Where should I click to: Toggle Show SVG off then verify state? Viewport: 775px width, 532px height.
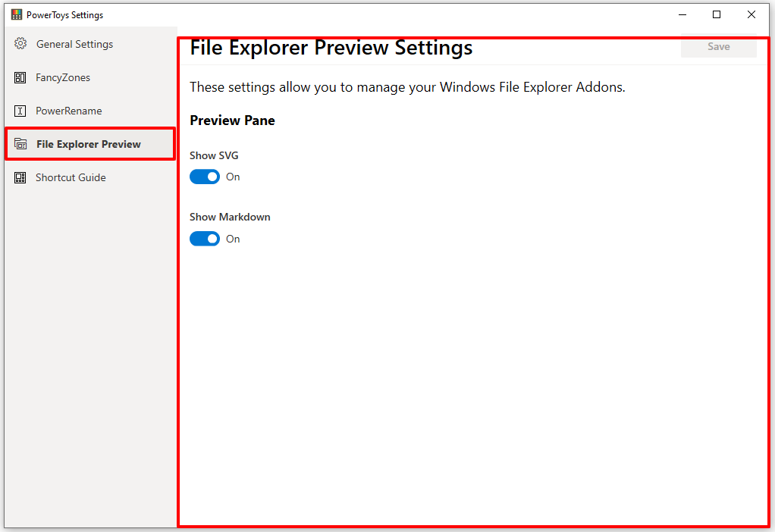pos(204,177)
